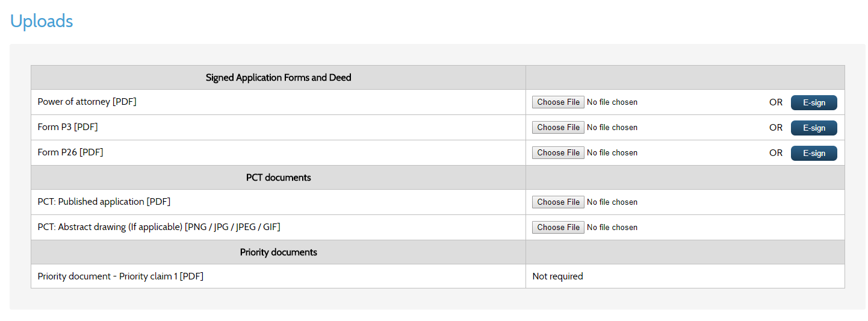This screenshot has height=321, width=868.
Task: Select the 'Power of attorney [PDF]' label
Action: 87,102
